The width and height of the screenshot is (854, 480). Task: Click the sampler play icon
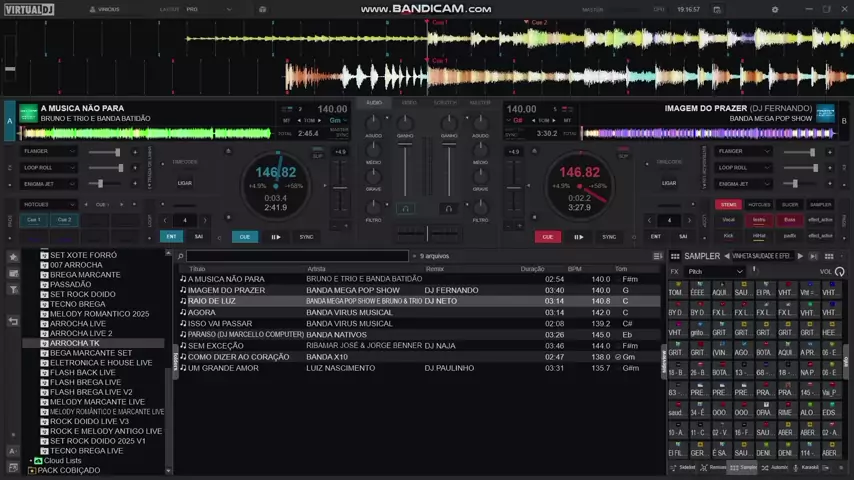coord(799,257)
